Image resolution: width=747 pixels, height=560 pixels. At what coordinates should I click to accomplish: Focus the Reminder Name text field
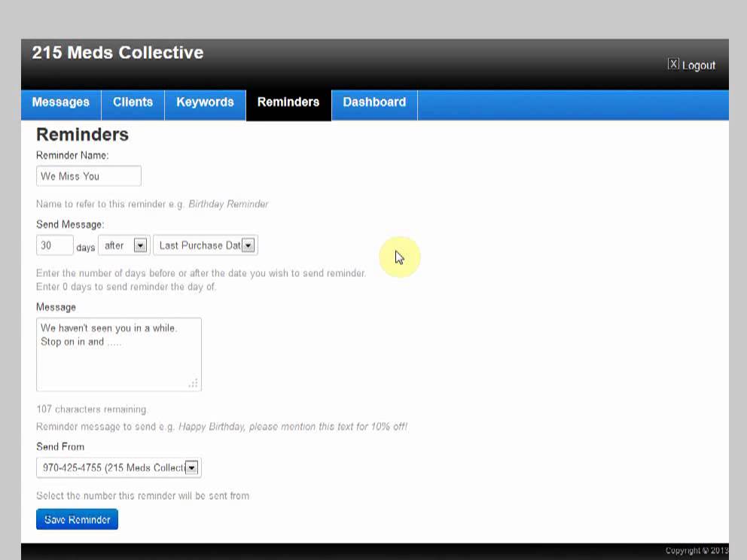coord(88,176)
